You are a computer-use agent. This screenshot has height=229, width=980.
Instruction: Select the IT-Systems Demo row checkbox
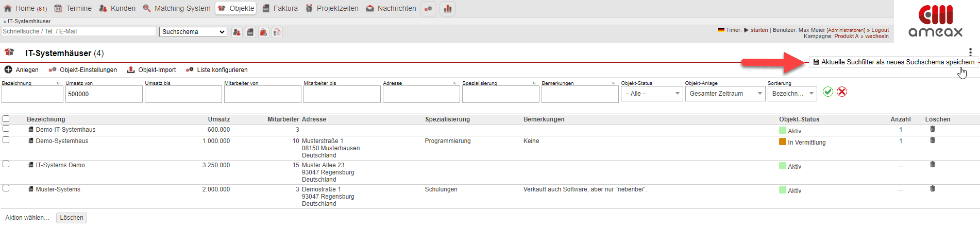[6, 164]
